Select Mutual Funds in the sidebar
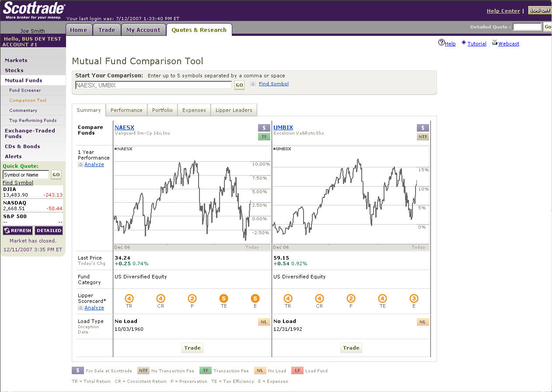Screen dimensions: 552x392 [x=33, y=80]
